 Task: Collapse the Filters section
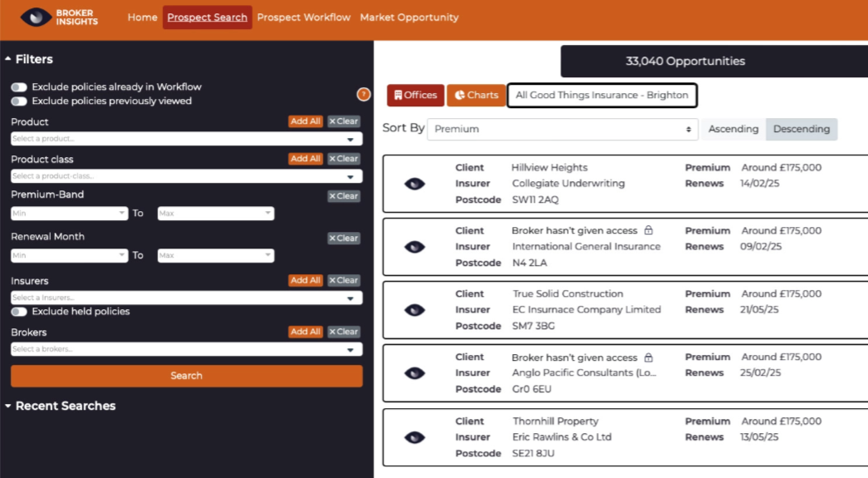click(29, 59)
